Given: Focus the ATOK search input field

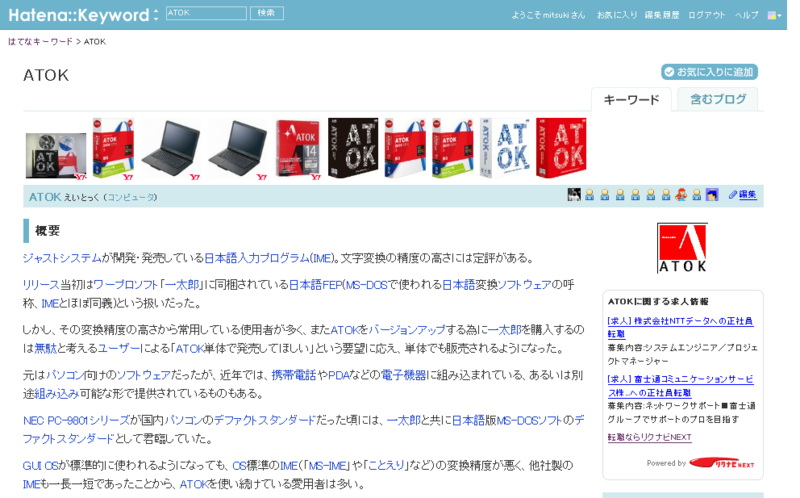Looking at the screenshot, I should click(x=206, y=13).
